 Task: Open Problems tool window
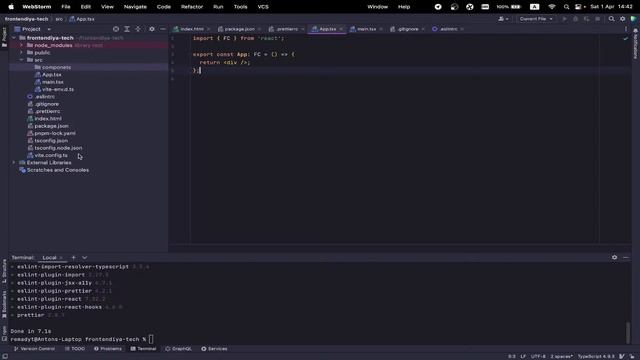(x=108, y=349)
